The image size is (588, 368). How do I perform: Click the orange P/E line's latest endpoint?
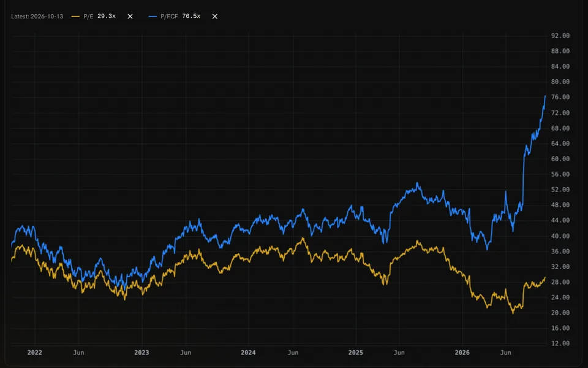(545, 277)
